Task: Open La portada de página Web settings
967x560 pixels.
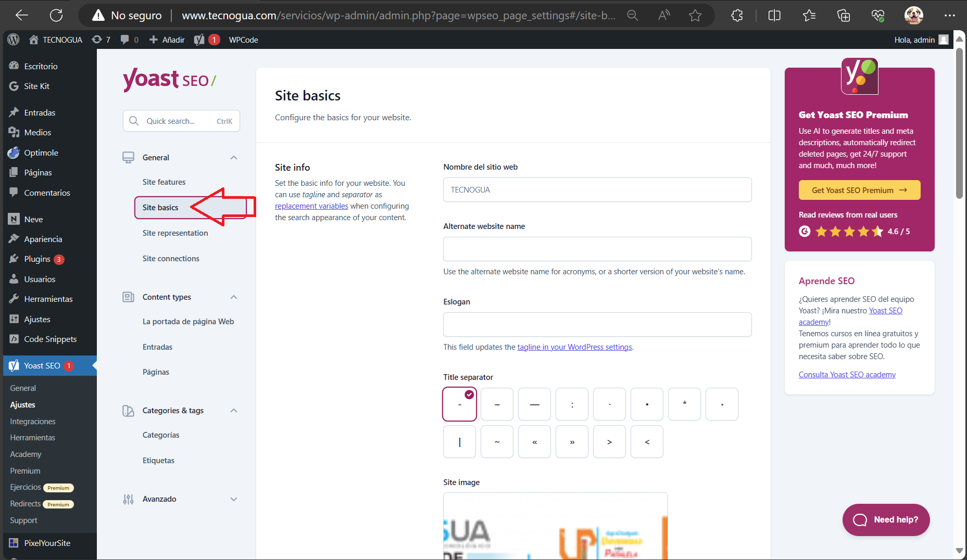Action: (x=188, y=322)
